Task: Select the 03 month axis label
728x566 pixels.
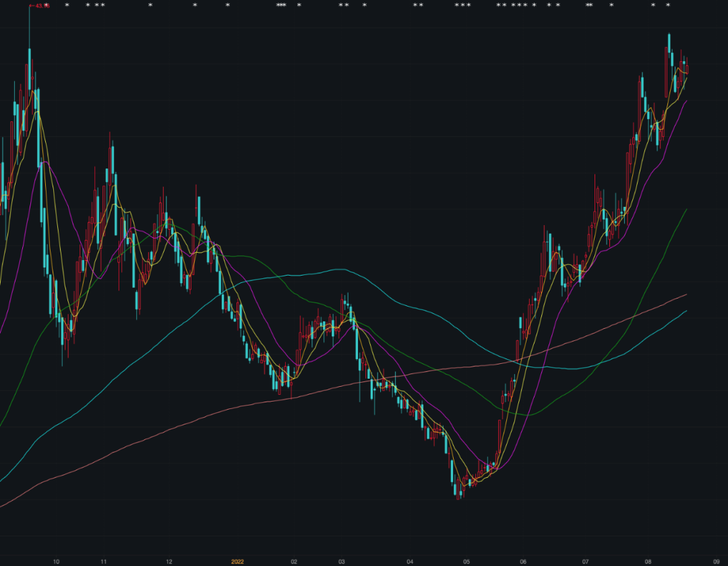Action: click(x=342, y=561)
